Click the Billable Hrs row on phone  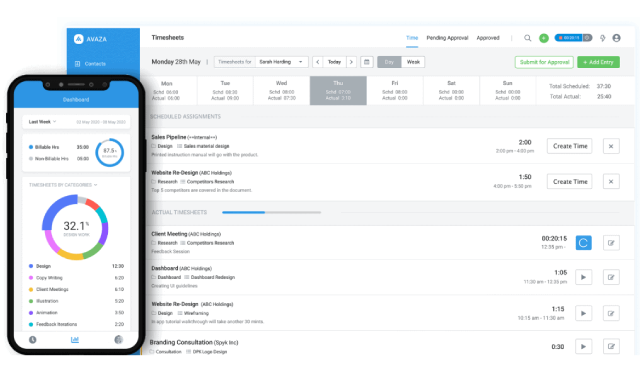coord(59,147)
